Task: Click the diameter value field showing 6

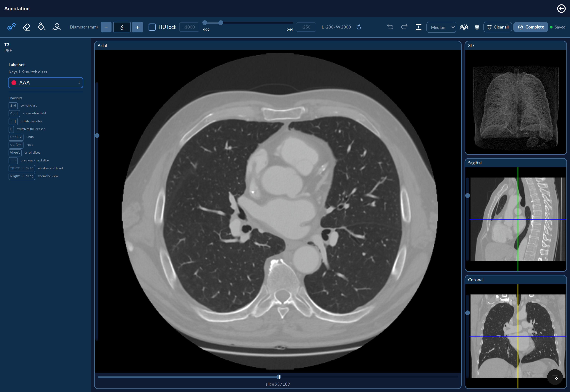Action: coord(122,27)
